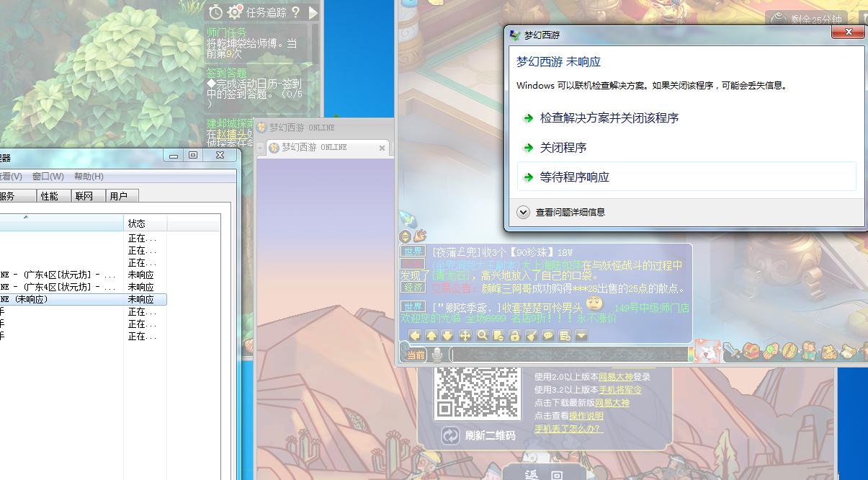
Task: Toggle the microphone voice input icon
Action: click(437, 354)
